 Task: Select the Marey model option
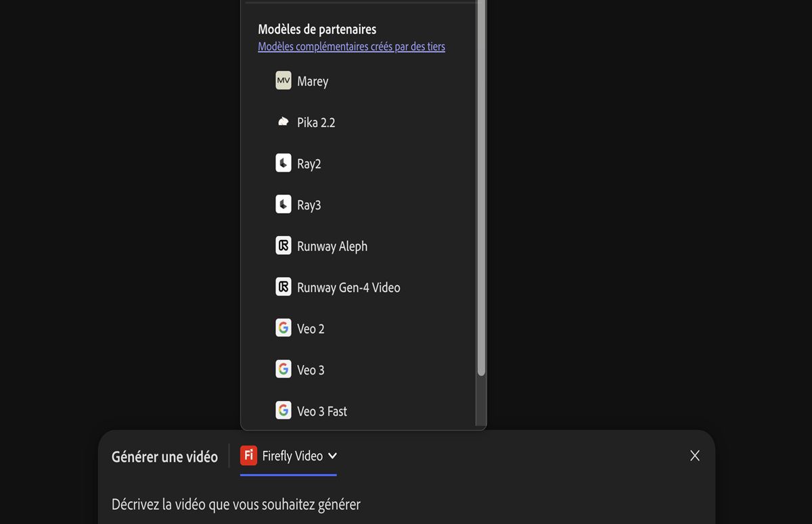click(x=313, y=81)
